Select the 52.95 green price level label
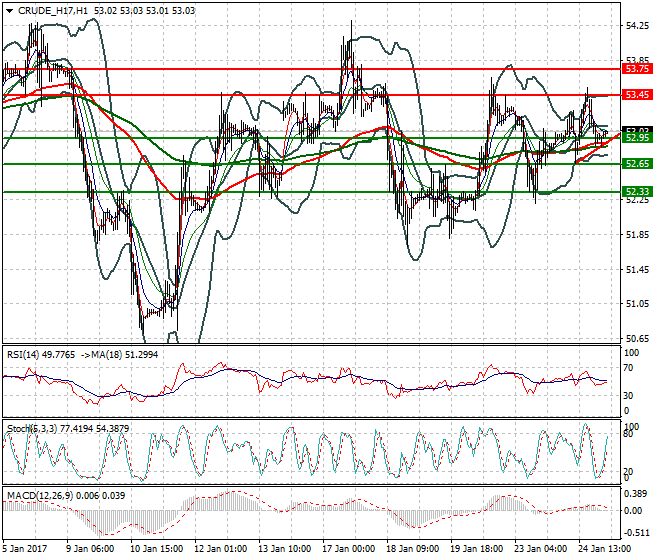 637,138
